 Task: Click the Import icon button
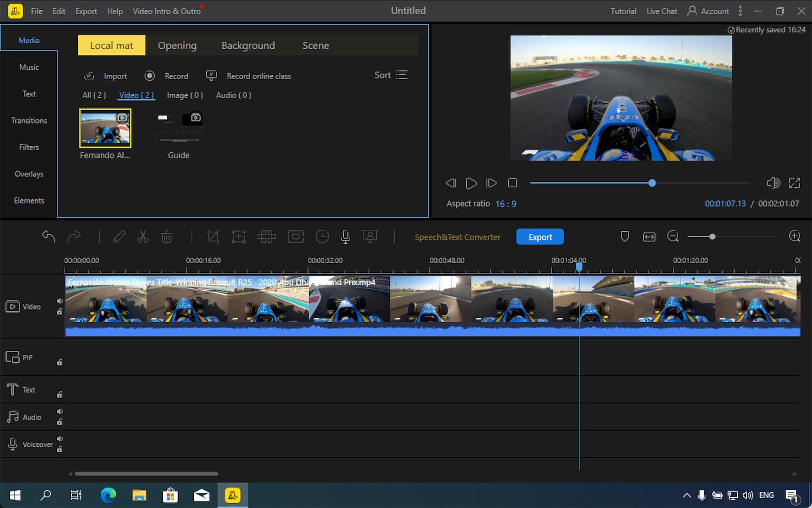pyautogui.click(x=106, y=76)
